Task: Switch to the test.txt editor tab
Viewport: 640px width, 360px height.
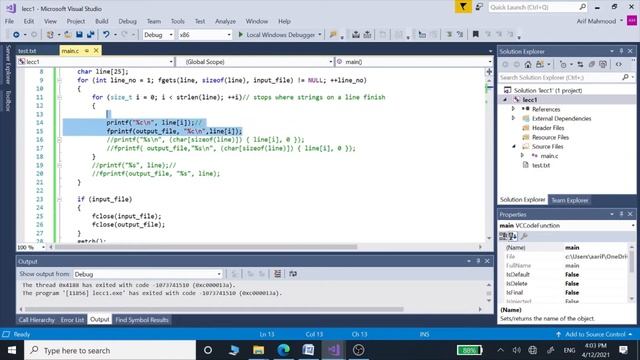Action: click(x=27, y=51)
